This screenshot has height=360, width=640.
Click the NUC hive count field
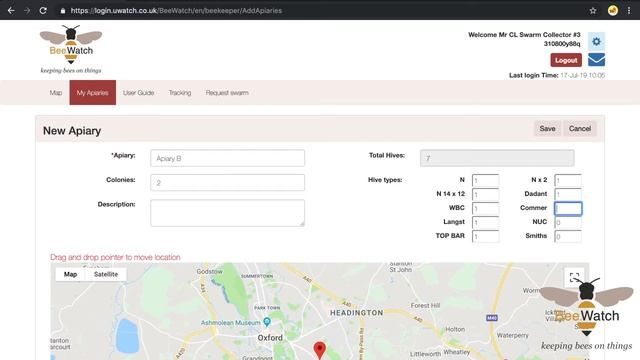click(x=568, y=222)
